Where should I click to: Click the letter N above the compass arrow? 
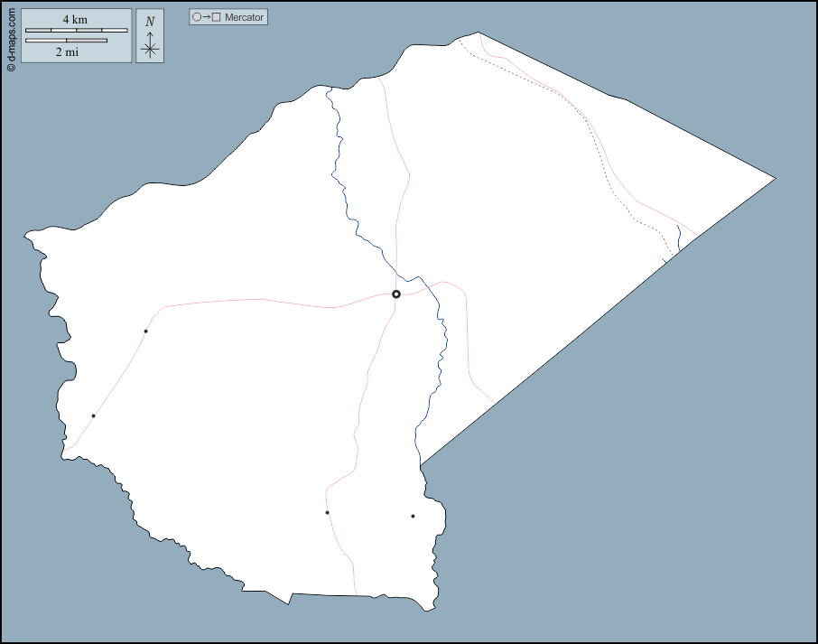click(150, 22)
